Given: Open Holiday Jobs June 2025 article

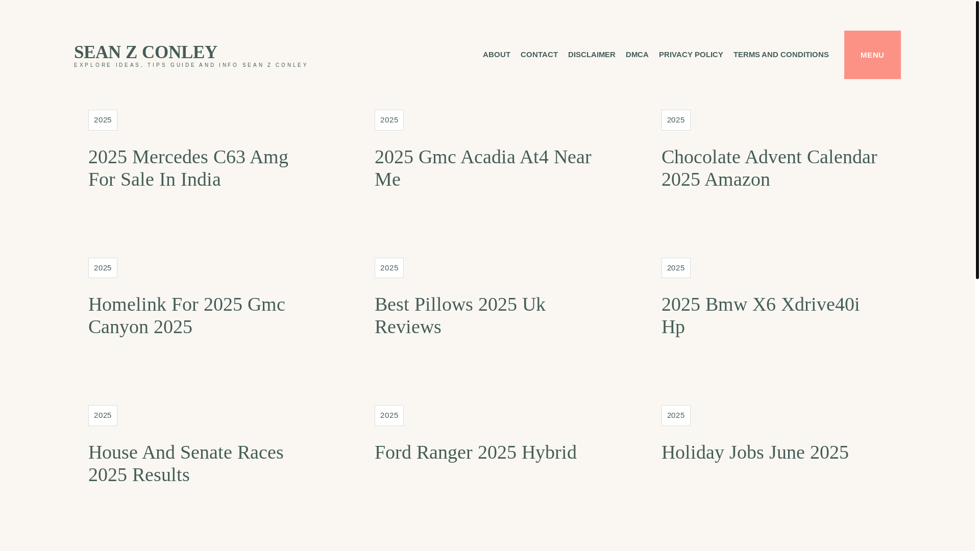Looking at the screenshot, I should coord(755,452).
